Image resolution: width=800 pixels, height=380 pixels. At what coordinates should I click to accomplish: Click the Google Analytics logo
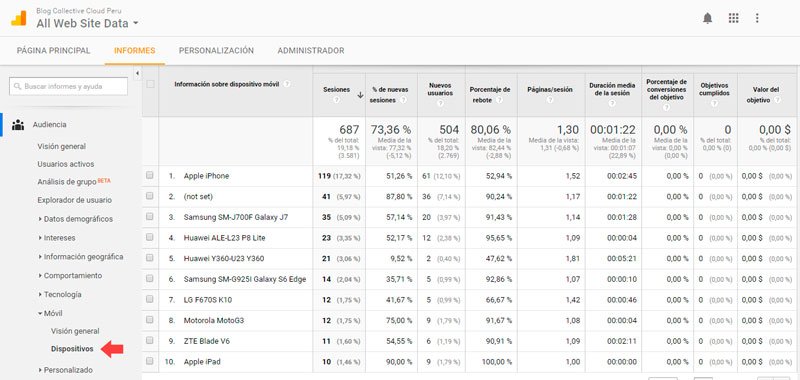pos(19,18)
